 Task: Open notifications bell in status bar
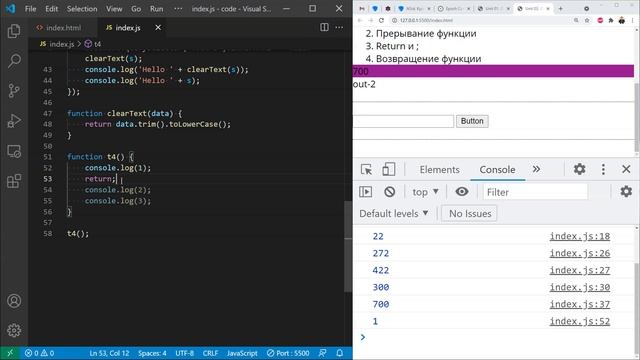pyautogui.click(x=340, y=353)
